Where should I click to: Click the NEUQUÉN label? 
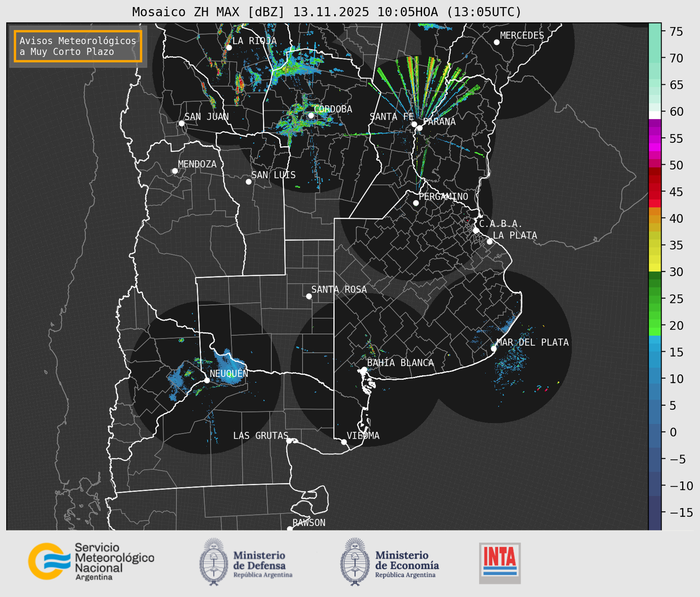click(x=229, y=374)
